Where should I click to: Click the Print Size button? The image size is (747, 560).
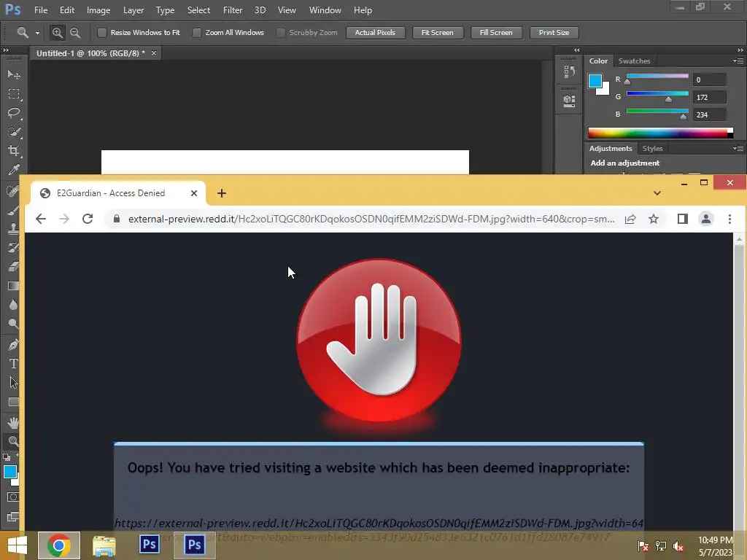[x=554, y=32]
